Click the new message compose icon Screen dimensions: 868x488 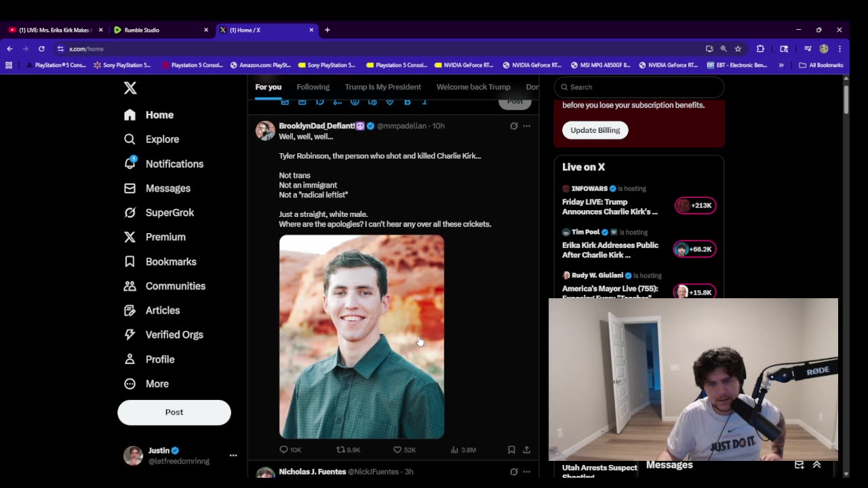(x=799, y=465)
